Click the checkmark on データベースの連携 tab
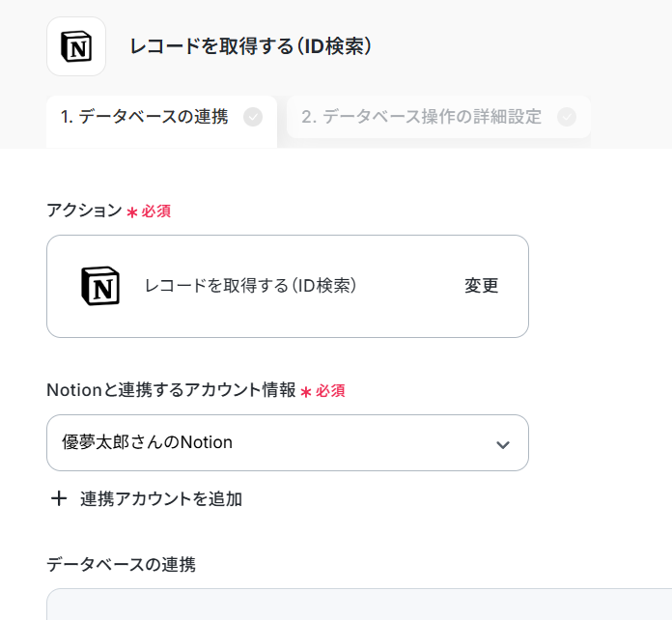The width and height of the screenshot is (672, 620). 253,117
